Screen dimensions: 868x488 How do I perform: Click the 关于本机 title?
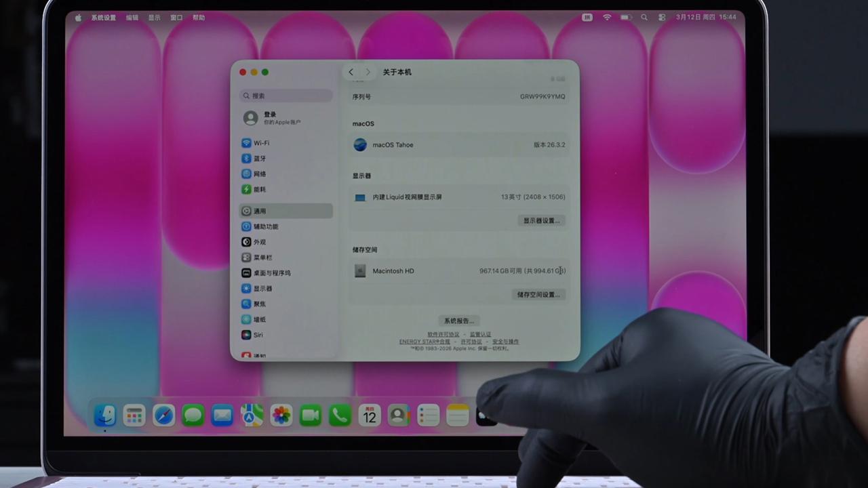pos(397,72)
